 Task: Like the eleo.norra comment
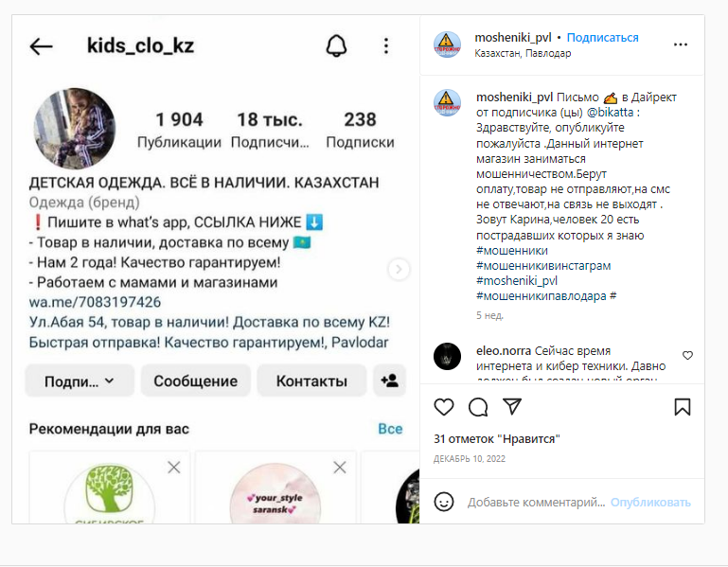[x=687, y=355]
